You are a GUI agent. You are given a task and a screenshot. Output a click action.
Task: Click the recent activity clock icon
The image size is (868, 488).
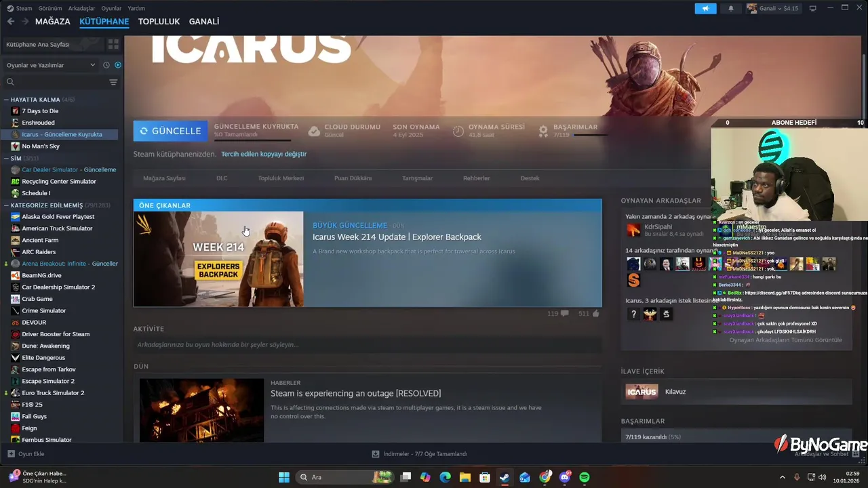(106, 65)
